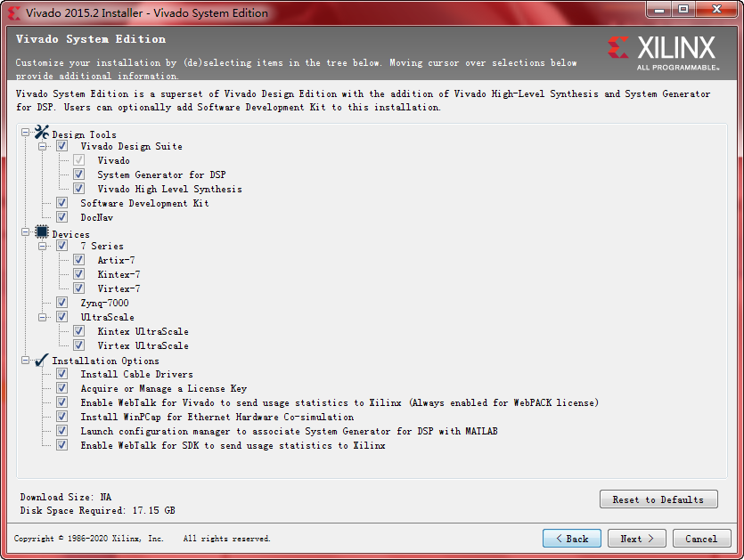Viewport: 744px width, 560px height.
Task: Collapse the Design Tools tree node
Action: click(x=25, y=133)
